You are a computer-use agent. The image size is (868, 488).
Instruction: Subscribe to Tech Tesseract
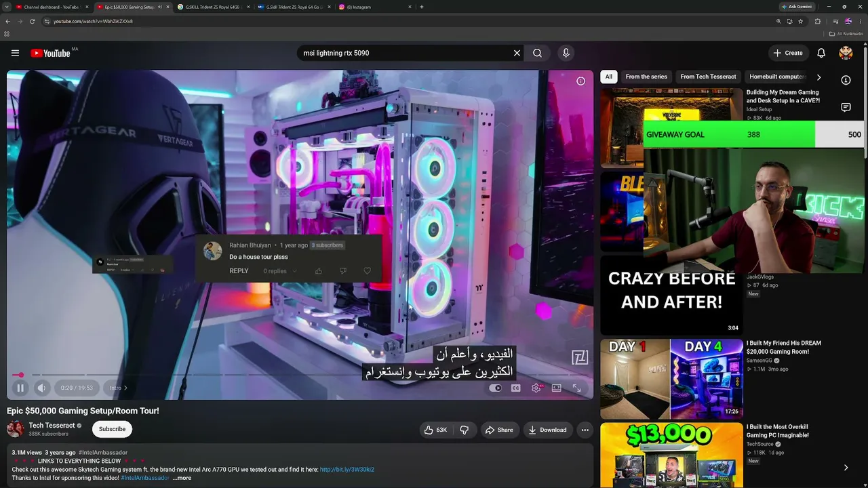click(x=112, y=429)
